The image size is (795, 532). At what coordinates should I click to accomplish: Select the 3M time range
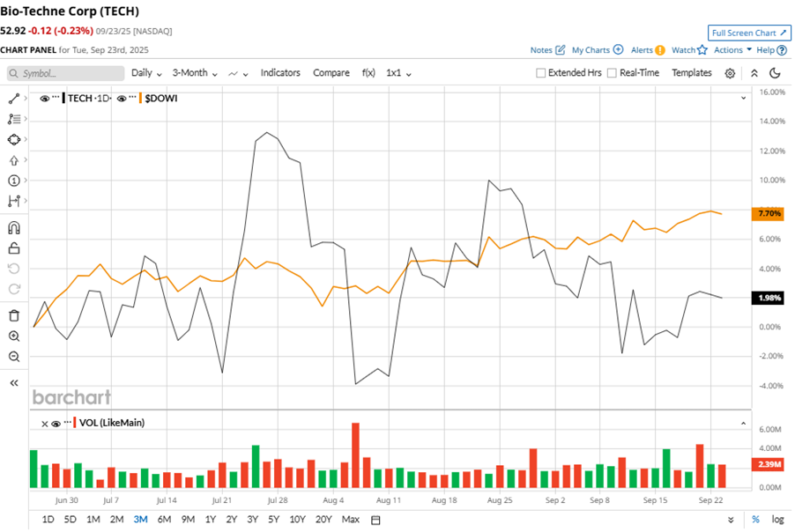pos(140,520)
